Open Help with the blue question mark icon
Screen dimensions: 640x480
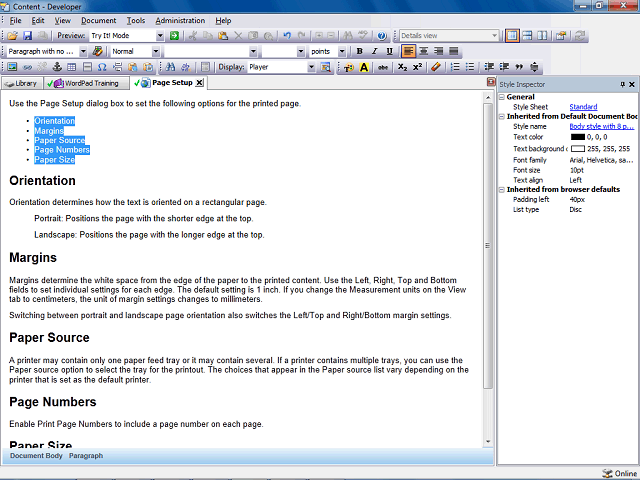(382, 36)
